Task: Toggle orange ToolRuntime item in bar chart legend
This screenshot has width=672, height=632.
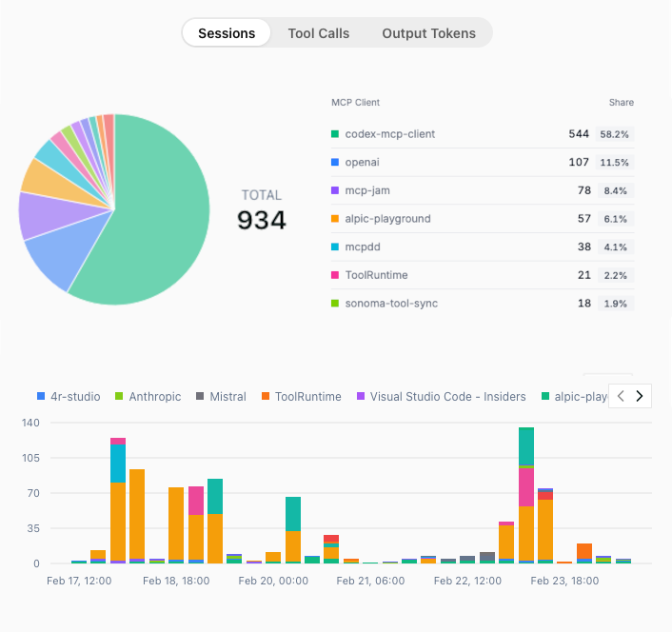Action: tap(301, 396)
